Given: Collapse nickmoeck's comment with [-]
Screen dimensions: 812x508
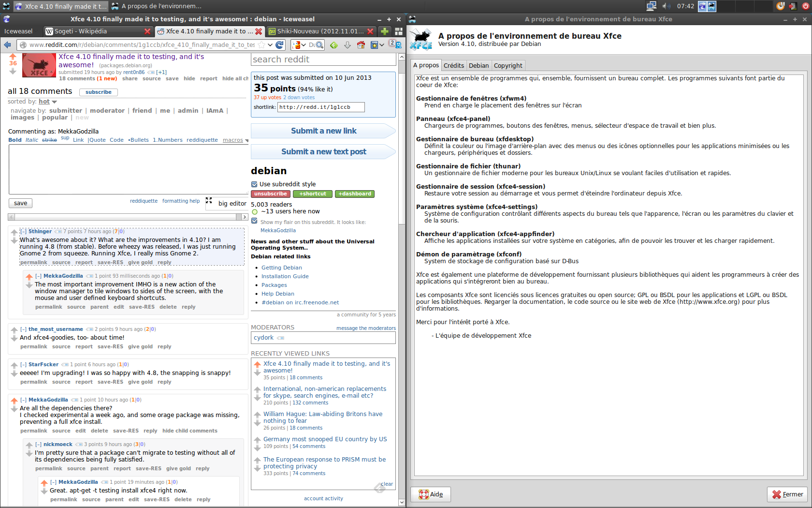Looking at the screenshot, I should 38,444.
